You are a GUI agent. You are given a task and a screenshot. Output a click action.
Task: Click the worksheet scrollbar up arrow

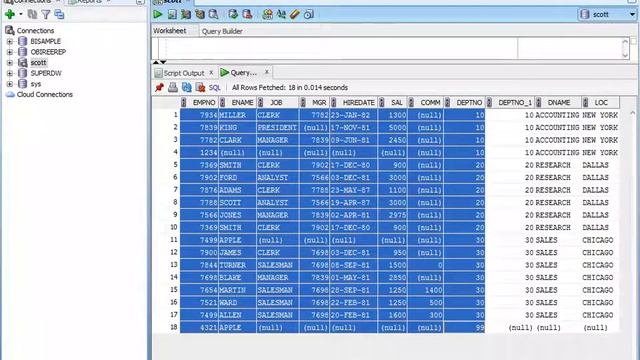[625, 42]
